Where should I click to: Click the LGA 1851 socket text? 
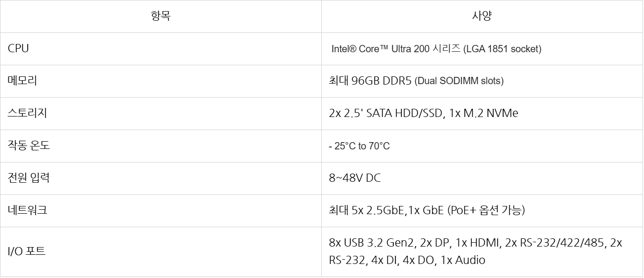[503, 49]
